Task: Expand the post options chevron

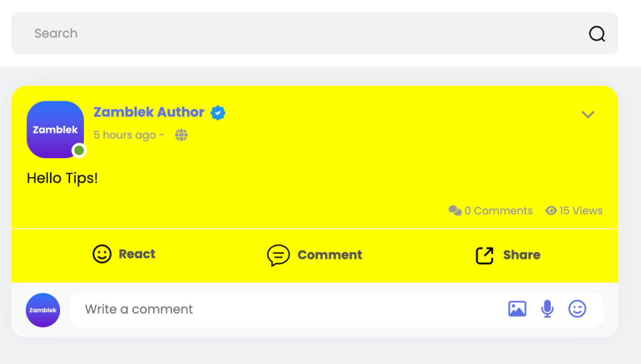Action: click(x=588, y=114)
